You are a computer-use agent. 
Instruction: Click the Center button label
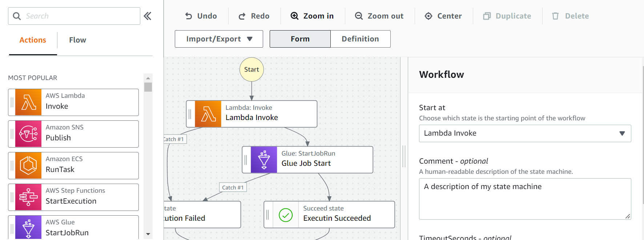coord(450,16)
